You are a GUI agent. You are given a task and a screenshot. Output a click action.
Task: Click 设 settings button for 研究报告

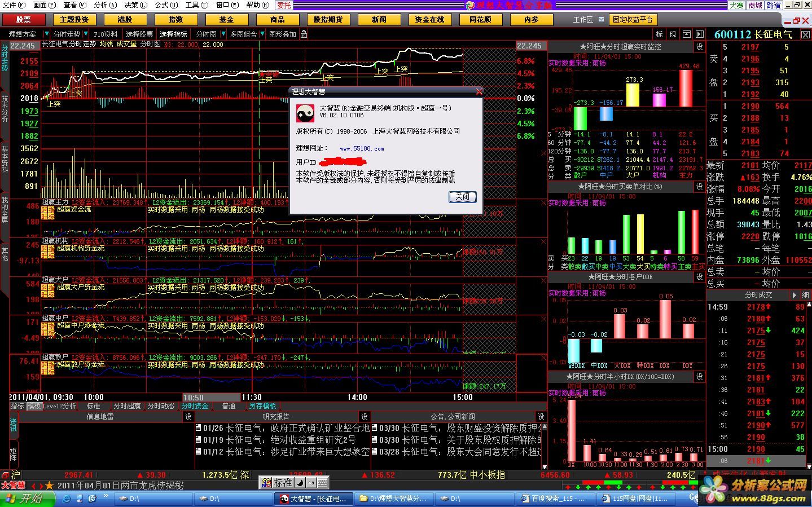(365, 417)
